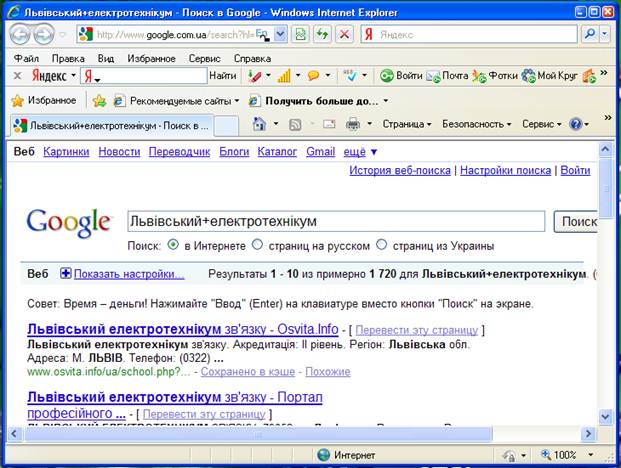Viewport: 621px width, 468px height.
Task: Click the Yandex toolbar yellow bars icon
Action: click(284, 75)
